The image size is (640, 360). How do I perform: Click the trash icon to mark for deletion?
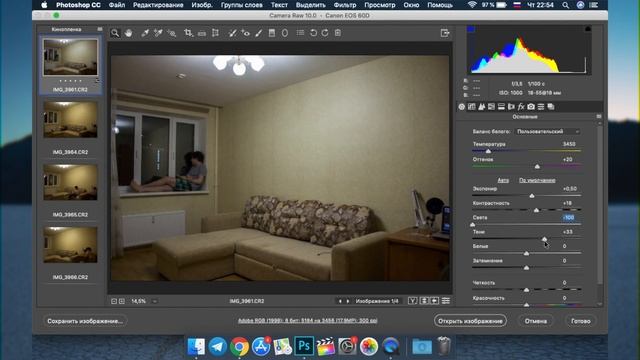click(338, 33)
